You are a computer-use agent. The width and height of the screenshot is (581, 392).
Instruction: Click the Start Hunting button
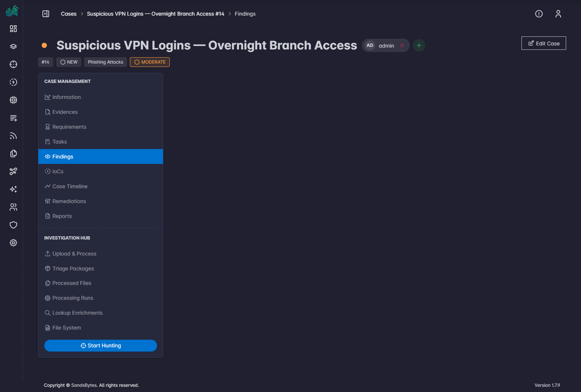click(100, 346)
